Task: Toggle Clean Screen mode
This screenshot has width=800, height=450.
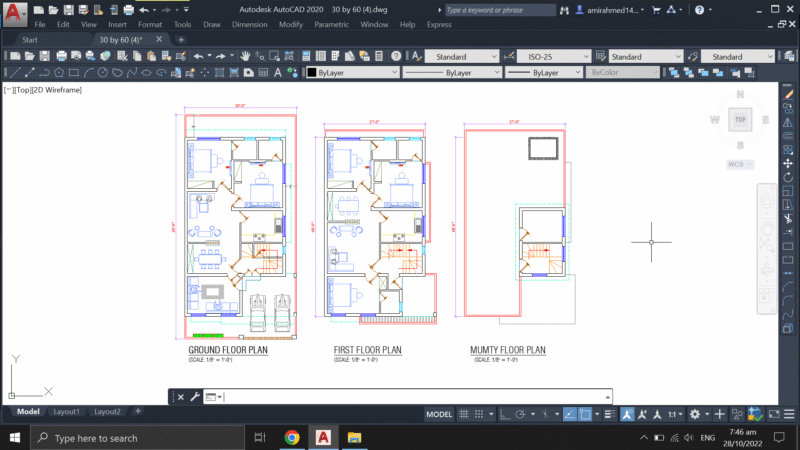Action: tap(774, 414)
